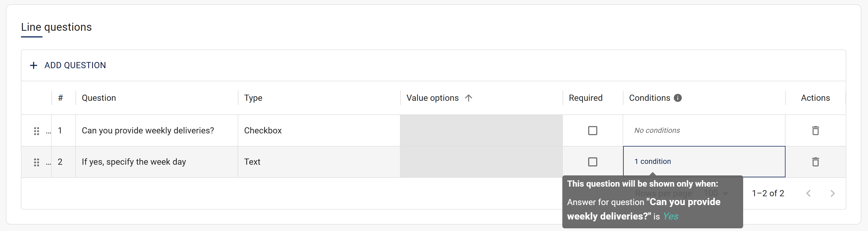This screenshot has width=868, height=231.
Task: Click the ADD QUESTION button
Action: [x=75, y=65]
